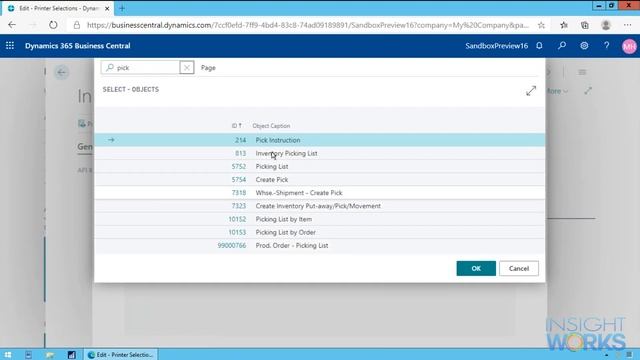Open the browser profile icon
640x360 pixels.
tap(606, 25)
